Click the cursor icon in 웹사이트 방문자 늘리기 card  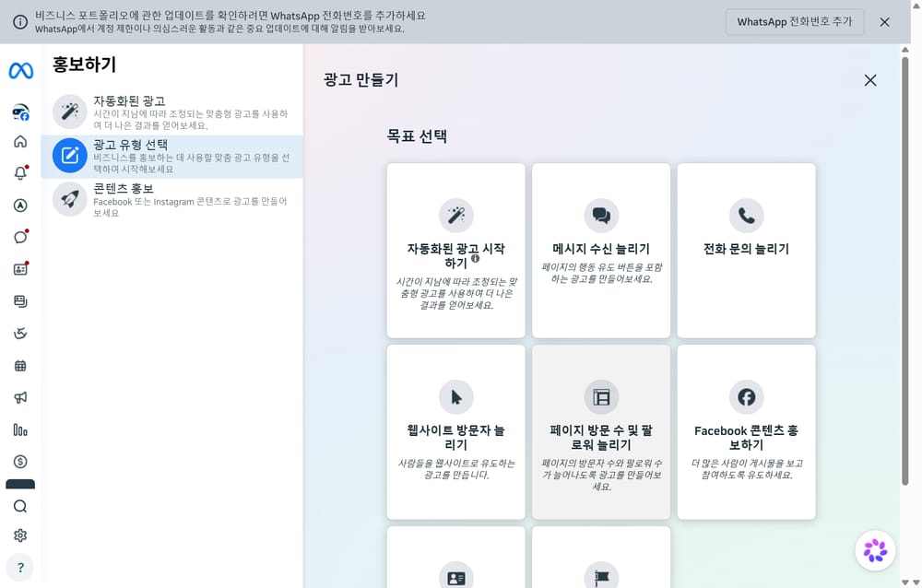click(455, 397)
